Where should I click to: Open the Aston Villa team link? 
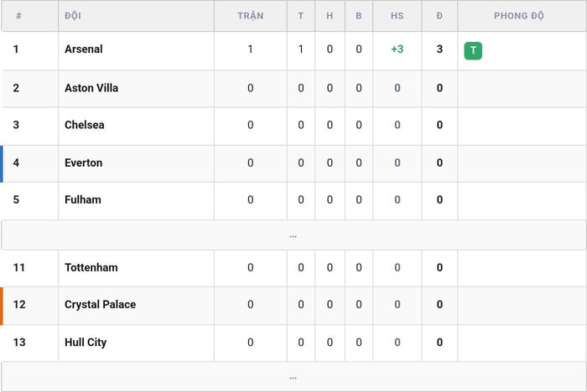(x=91, y=88)
